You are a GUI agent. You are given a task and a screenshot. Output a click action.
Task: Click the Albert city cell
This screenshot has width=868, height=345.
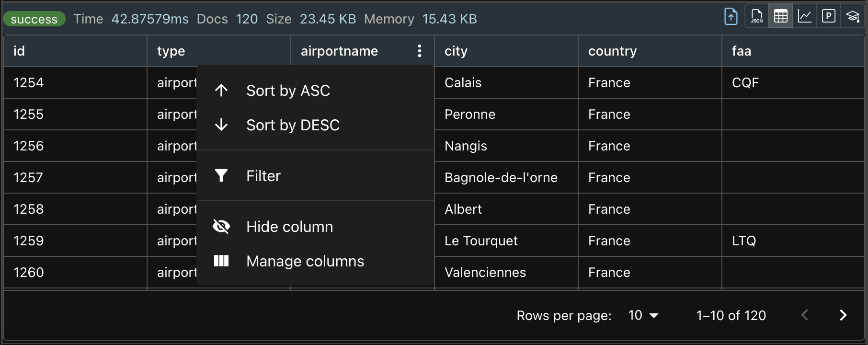(x=506, y=209)
